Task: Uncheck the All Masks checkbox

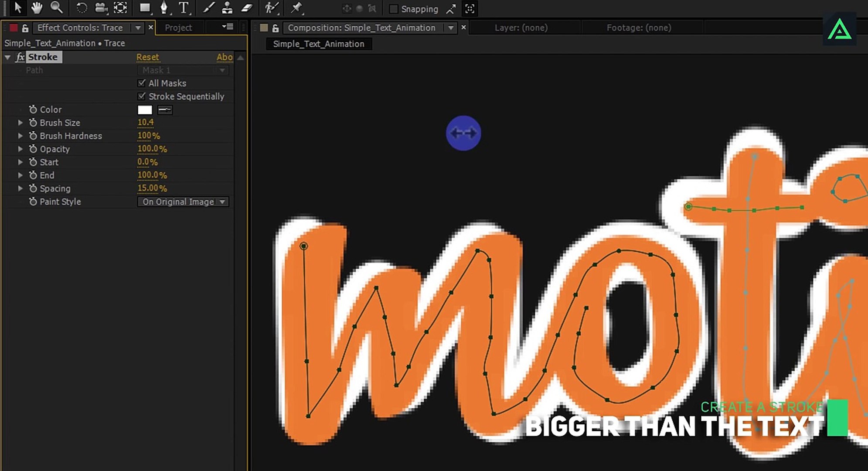Action: (x=142, y=83)
